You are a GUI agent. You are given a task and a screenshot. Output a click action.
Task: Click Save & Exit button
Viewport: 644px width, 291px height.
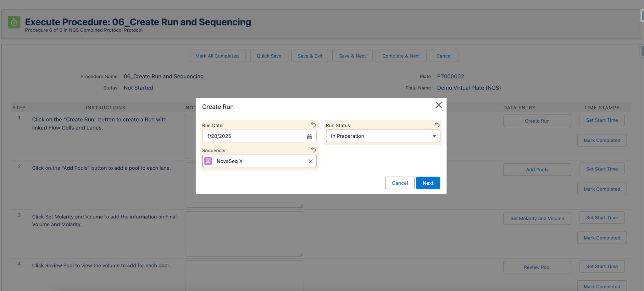pos(310,56)
